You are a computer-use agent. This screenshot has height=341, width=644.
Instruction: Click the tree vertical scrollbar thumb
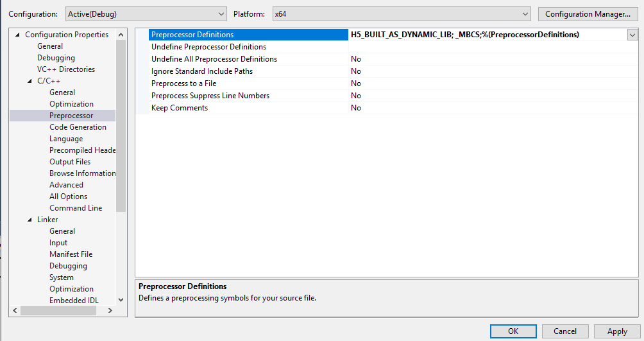[x=121, y=126]
